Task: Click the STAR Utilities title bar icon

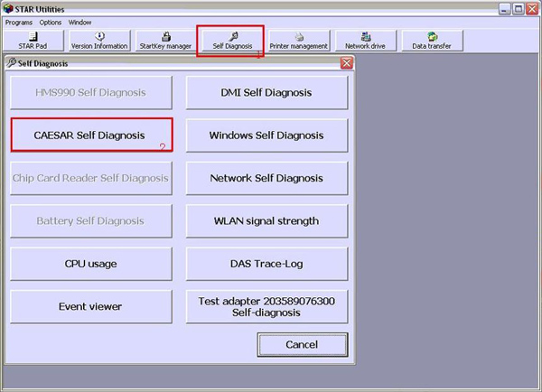Action: pos(8,8)
